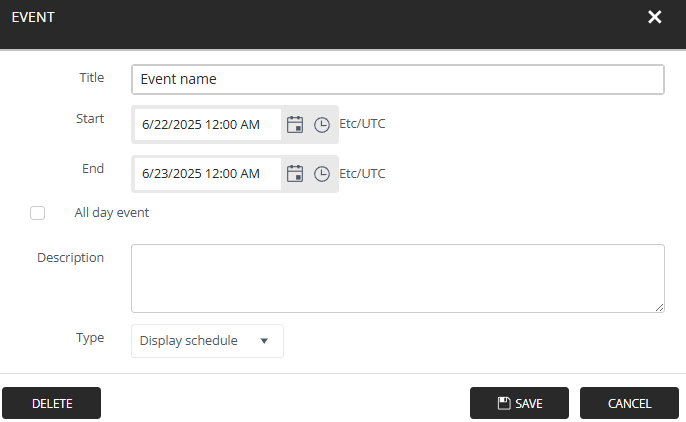Viewport: 686px width, 422px height.
Task: Open the End time clock picker
Action: [322, 174]
